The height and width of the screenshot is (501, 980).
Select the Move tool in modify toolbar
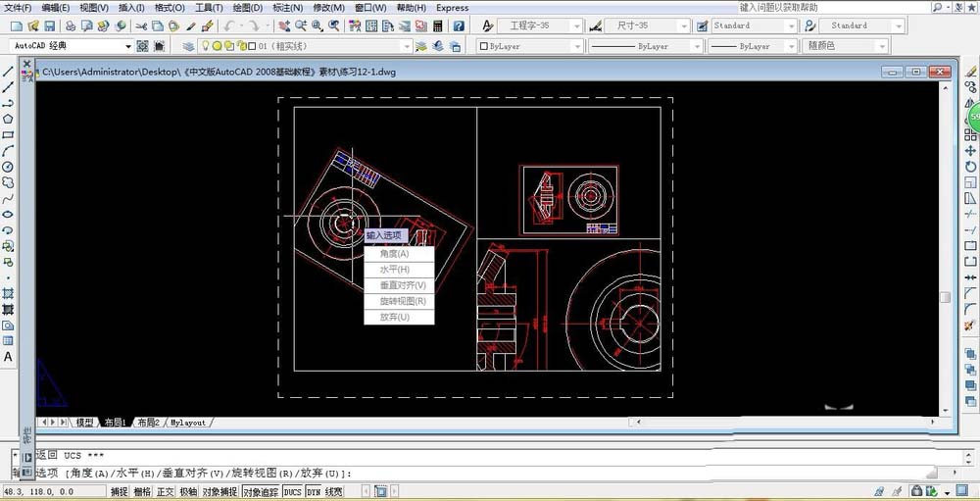click(x=970, y=151)
